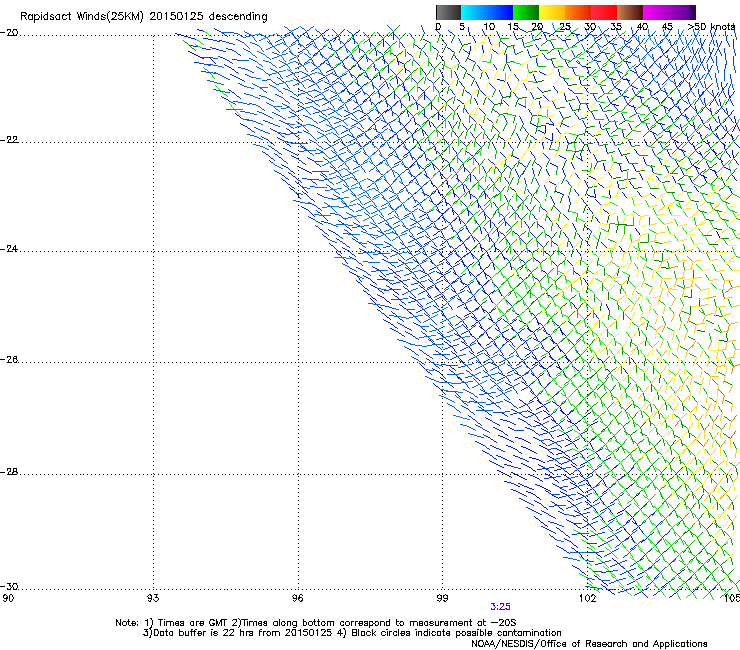Click the '-20' latitude axis label

coord(9,33)
